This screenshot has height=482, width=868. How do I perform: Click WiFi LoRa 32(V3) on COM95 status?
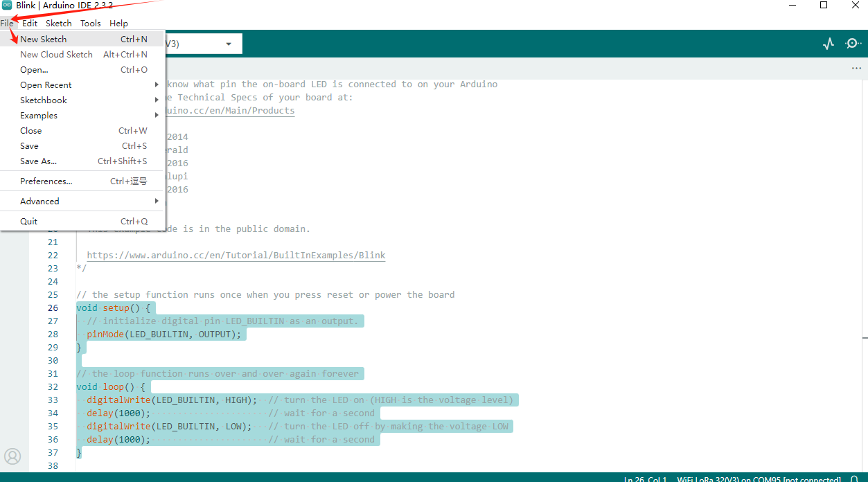[x=758, y=479]
